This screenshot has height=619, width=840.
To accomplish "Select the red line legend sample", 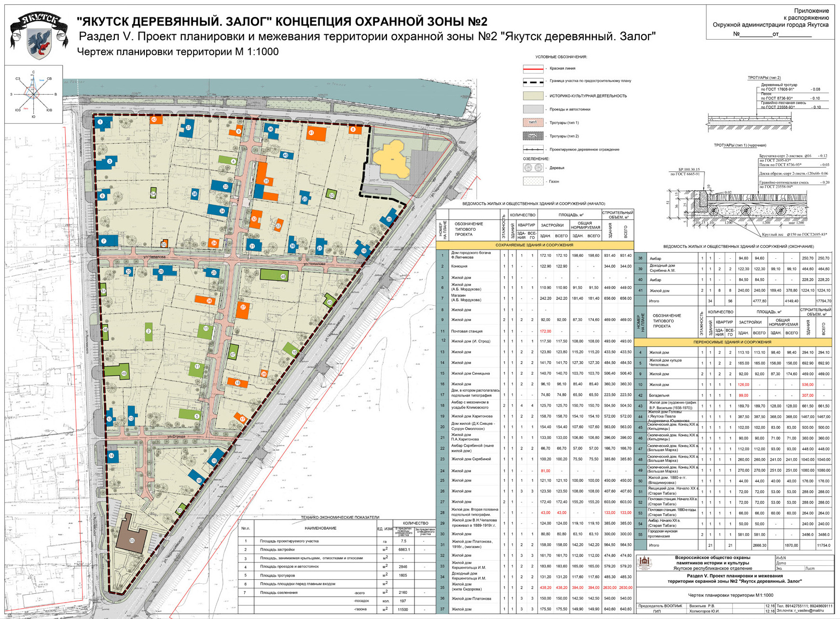I will pos(533,69).
